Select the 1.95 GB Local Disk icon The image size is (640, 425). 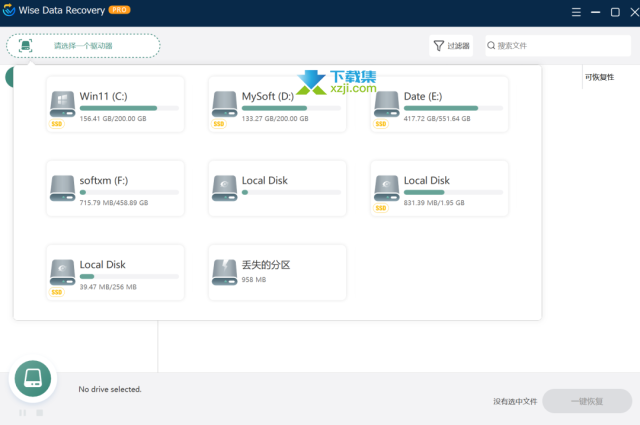click(x=387, y=188)
